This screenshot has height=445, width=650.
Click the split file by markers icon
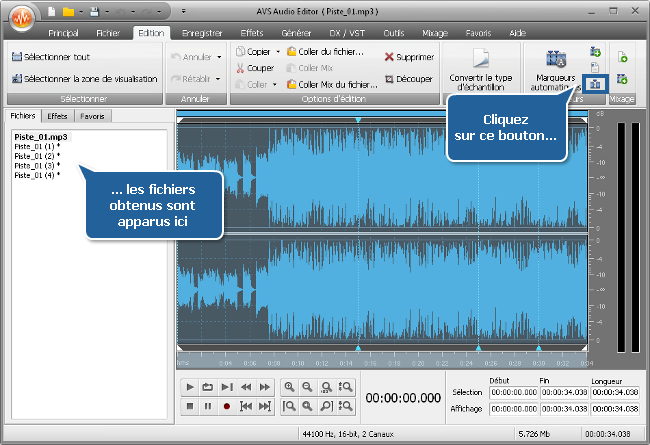tap(595, 84)
